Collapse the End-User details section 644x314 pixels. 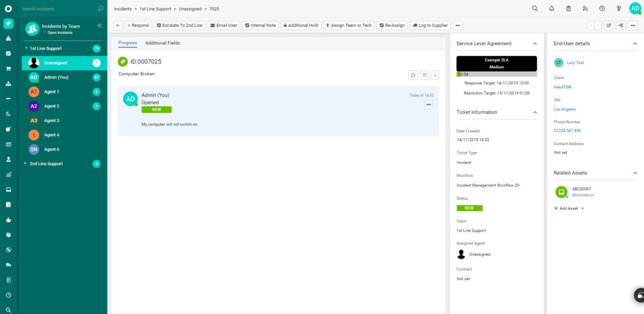pyautogui.click(x=635, y=43)
